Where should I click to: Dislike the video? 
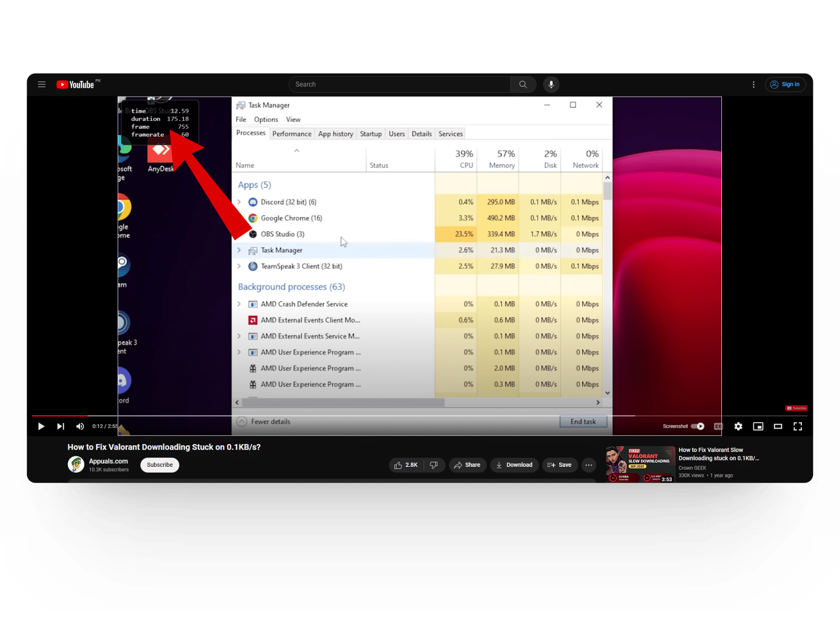point(434,465)
